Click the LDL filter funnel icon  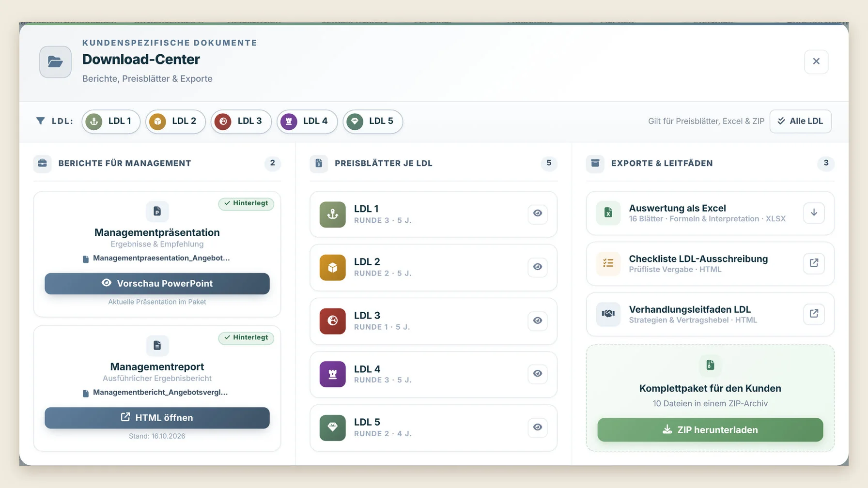point(41,121)
